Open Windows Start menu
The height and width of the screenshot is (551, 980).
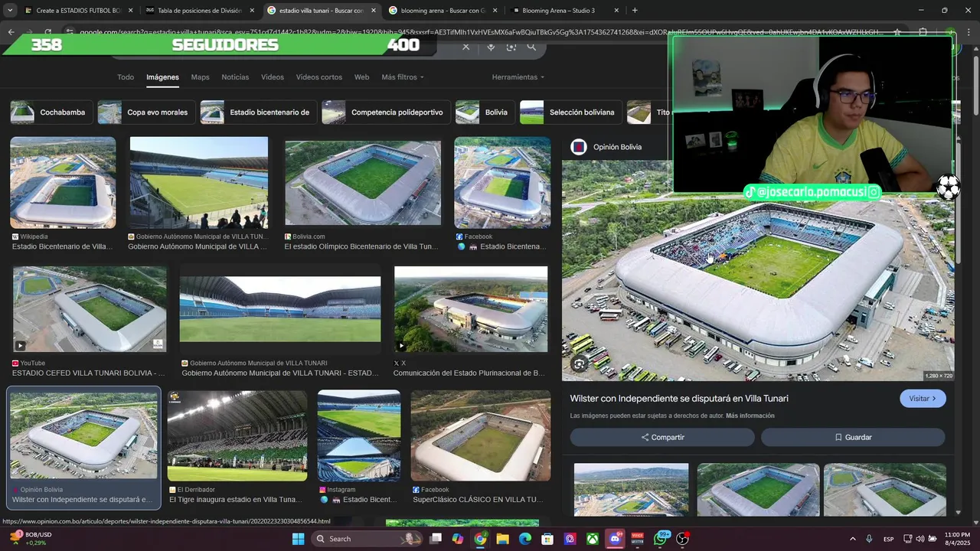(299, 539)
